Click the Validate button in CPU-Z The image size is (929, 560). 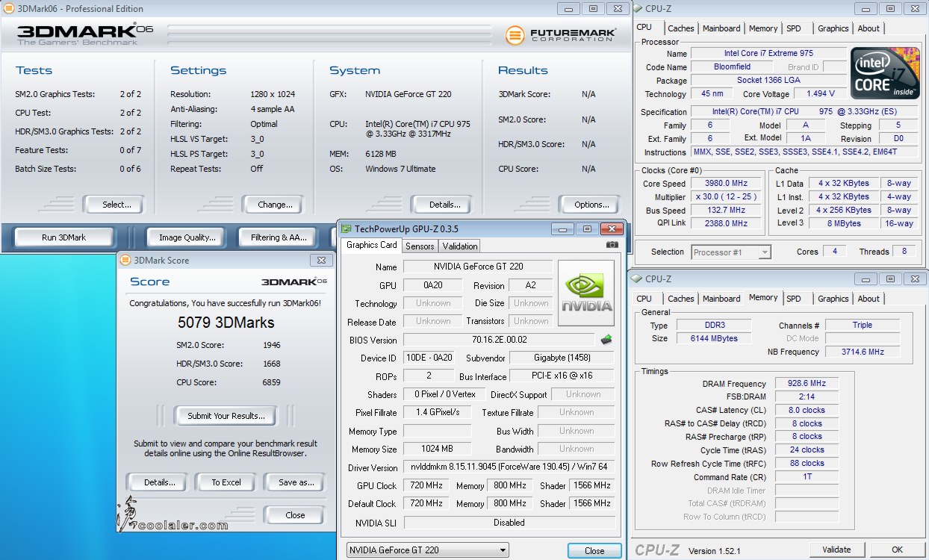coord(836,550)
